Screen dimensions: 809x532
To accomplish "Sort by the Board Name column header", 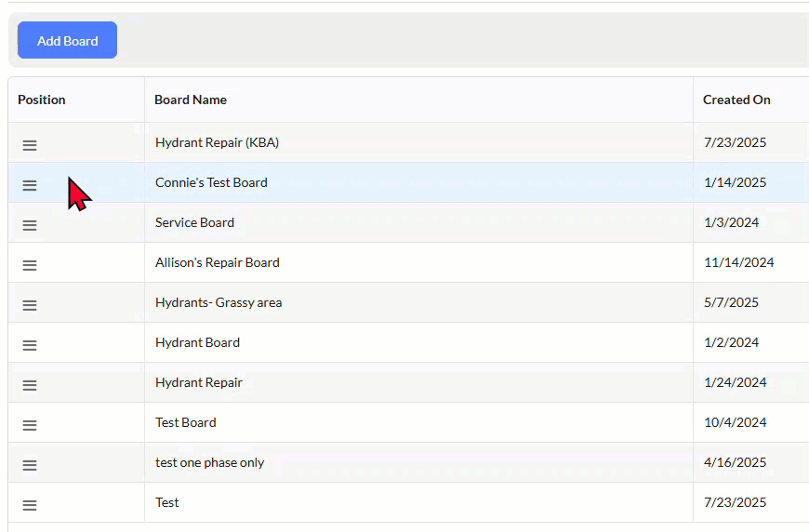I will tap(191, 100).
